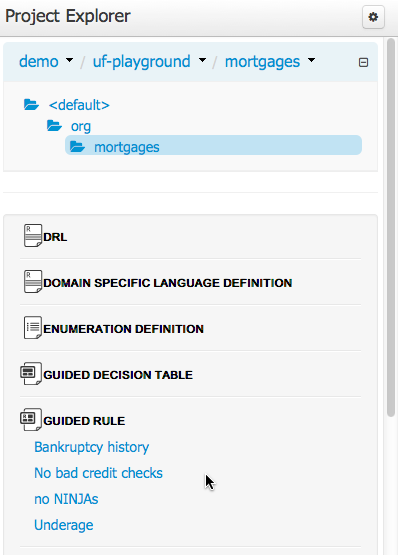Click the org folder icon

click(54, 126)
